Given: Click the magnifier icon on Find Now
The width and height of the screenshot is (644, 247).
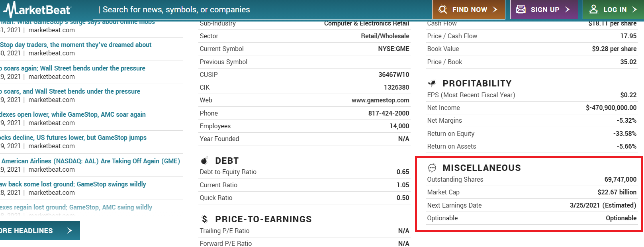Looking at the screenshot, I should pos(442,10).
